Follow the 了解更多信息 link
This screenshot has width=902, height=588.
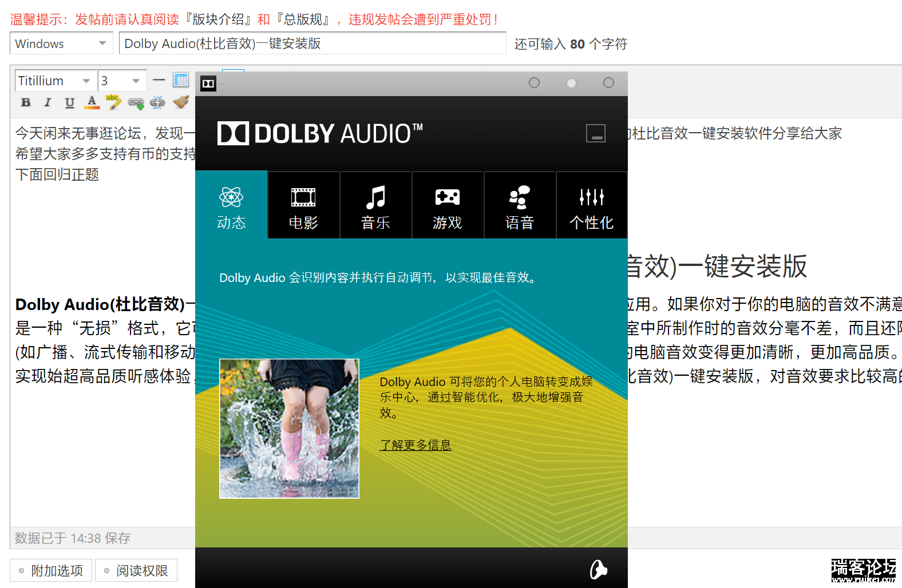[x=416, y=445]
